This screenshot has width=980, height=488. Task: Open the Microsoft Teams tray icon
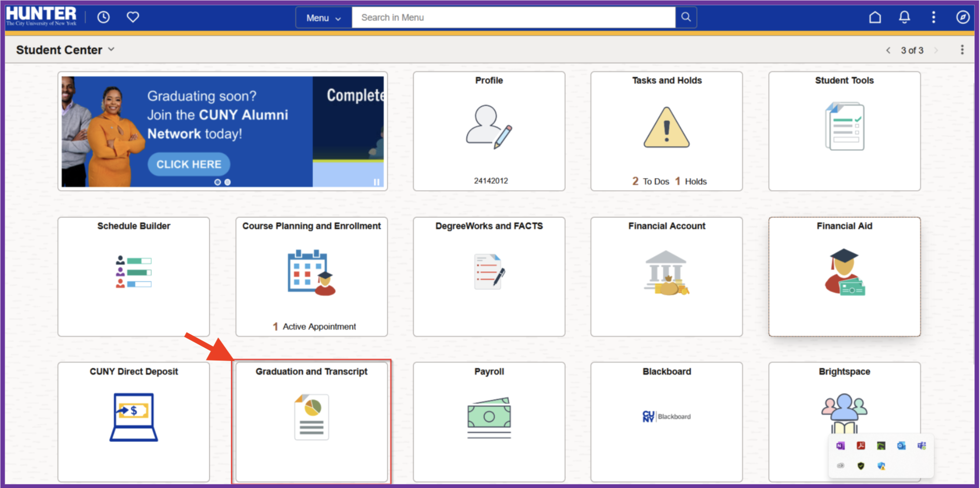[x=921, y=446]
